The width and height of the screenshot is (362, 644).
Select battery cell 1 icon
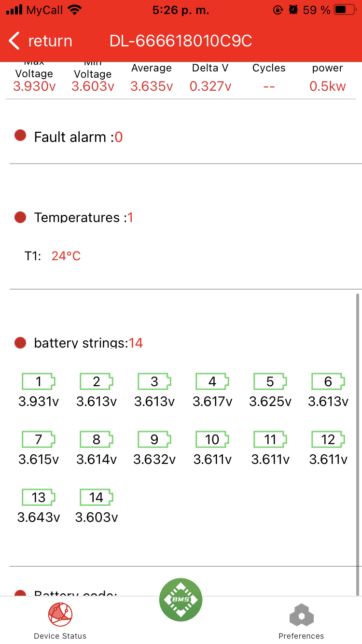coord(39,382)
